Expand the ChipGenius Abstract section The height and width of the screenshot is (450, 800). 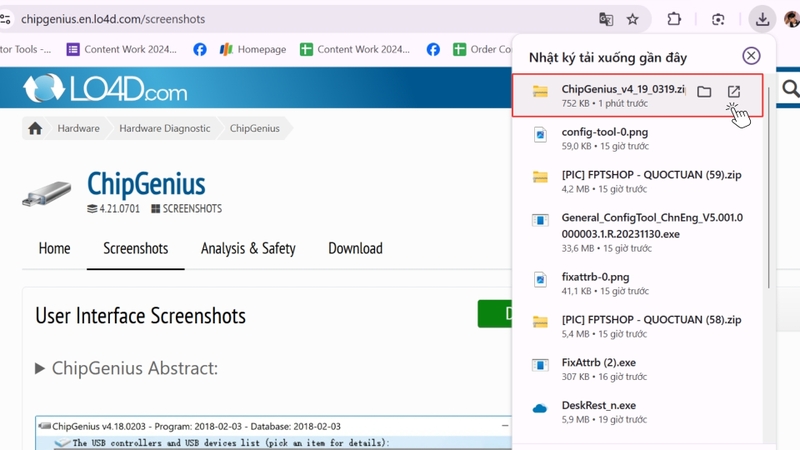point(127,368)
